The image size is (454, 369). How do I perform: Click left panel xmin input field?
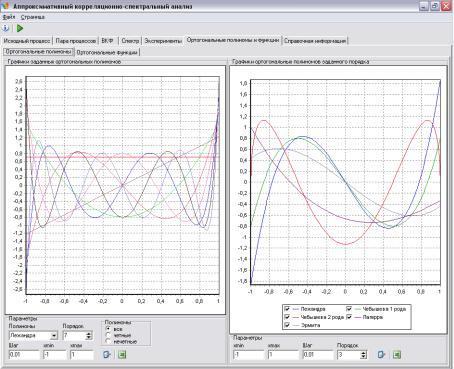coord(55,355)
